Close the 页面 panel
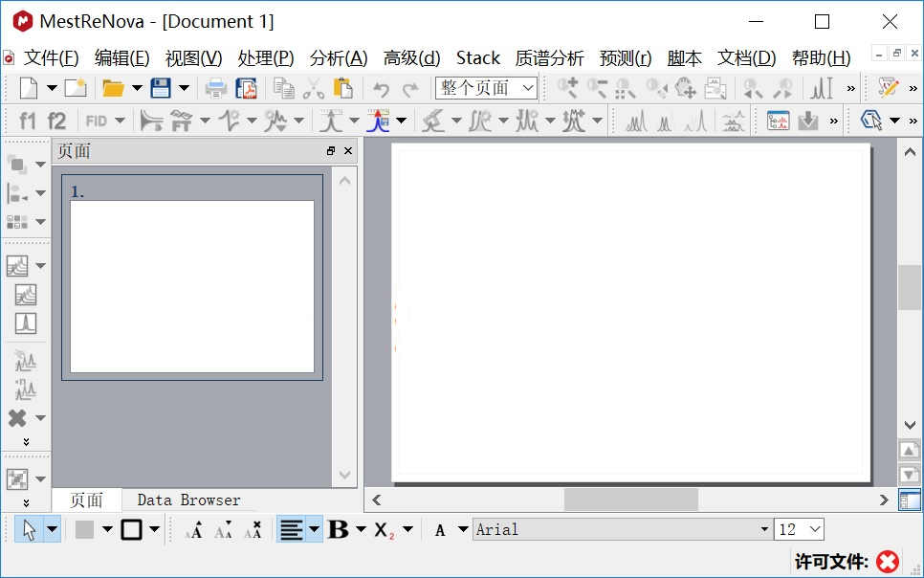Viewport: 924px width, 578px height. coord(348,151)
